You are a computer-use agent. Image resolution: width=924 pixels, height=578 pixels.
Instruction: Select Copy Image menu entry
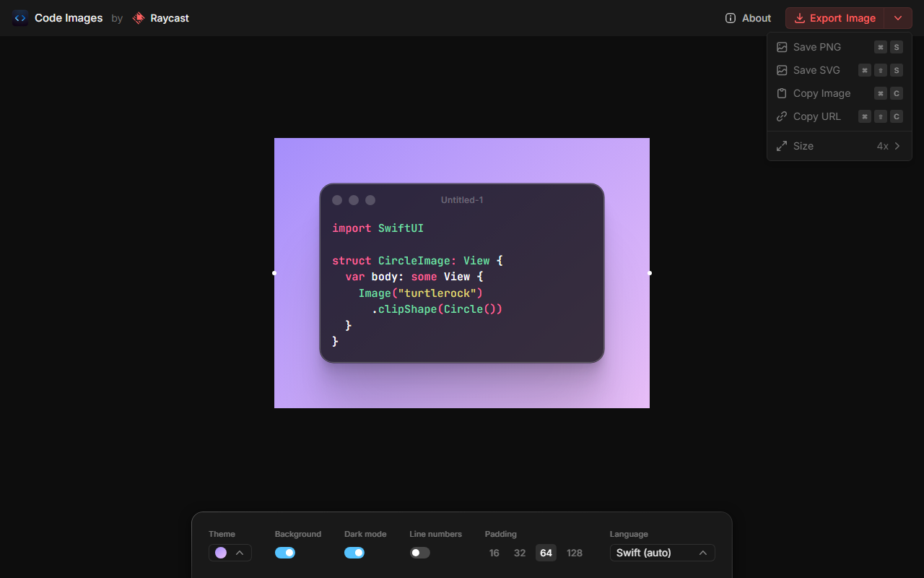[x=840, y=93]
